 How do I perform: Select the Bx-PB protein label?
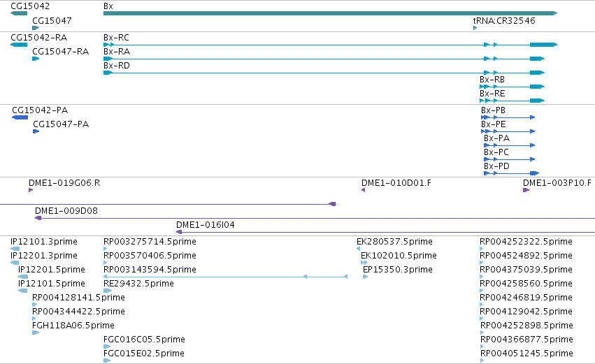[493, 110]
